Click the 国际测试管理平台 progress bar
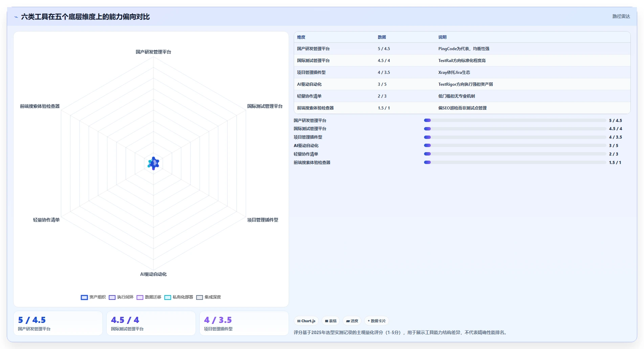The width and height of the screenshot is (644, 349). pyautogui.click(x=515, y=129)
